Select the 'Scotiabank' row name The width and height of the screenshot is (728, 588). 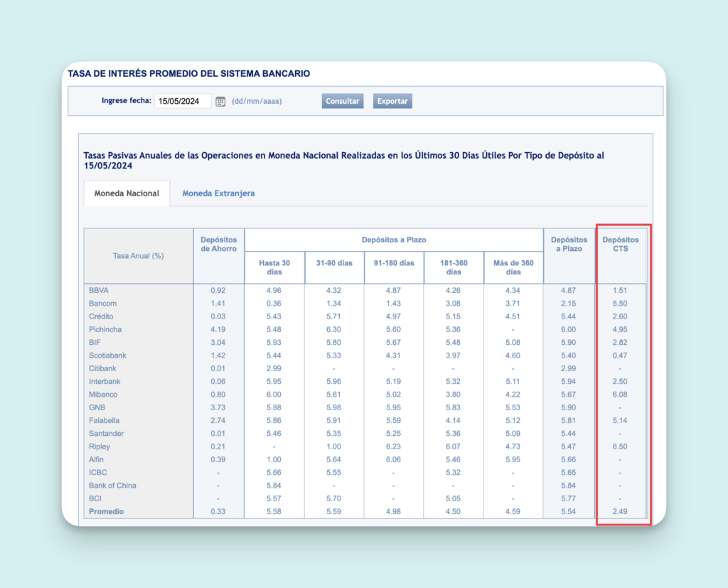[108, 356]
